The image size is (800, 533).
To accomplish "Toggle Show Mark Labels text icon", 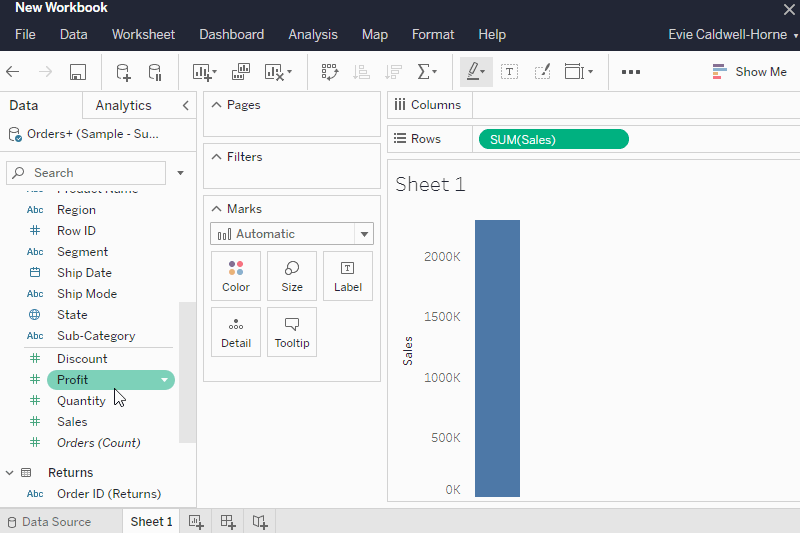I will click(509, 72).
